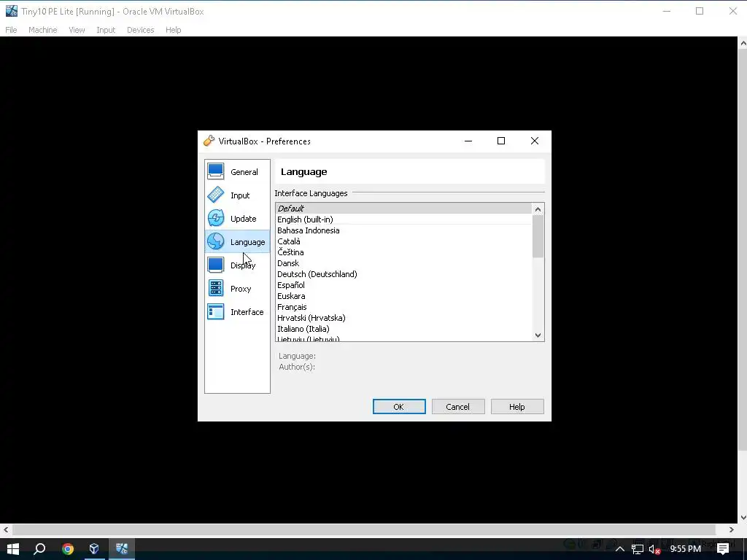The image size is (747, 560).
Task: Open network status tray icon
Action: point(638,549)
